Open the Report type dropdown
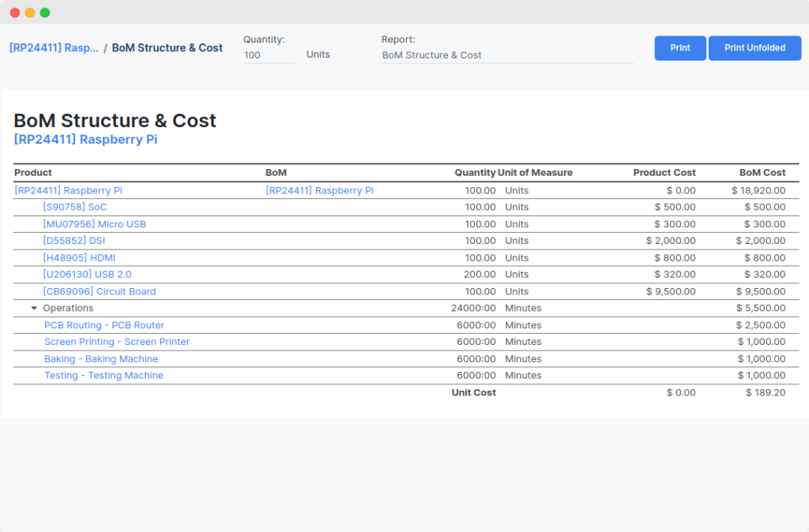The image size is (809, 532). point(506,55)
